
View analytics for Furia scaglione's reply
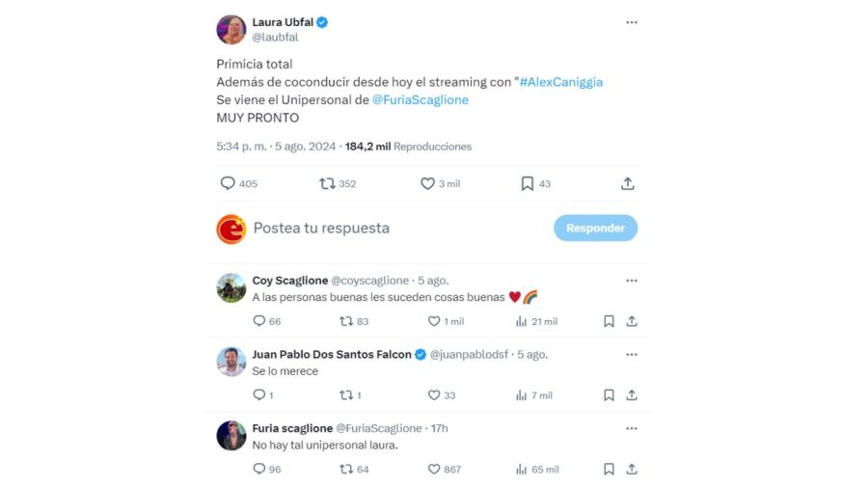522,469
